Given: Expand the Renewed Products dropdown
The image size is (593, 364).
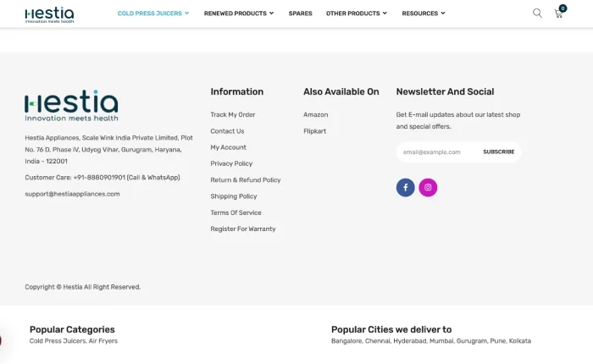Looking at the screenshot, I should [x=239, y=14].
